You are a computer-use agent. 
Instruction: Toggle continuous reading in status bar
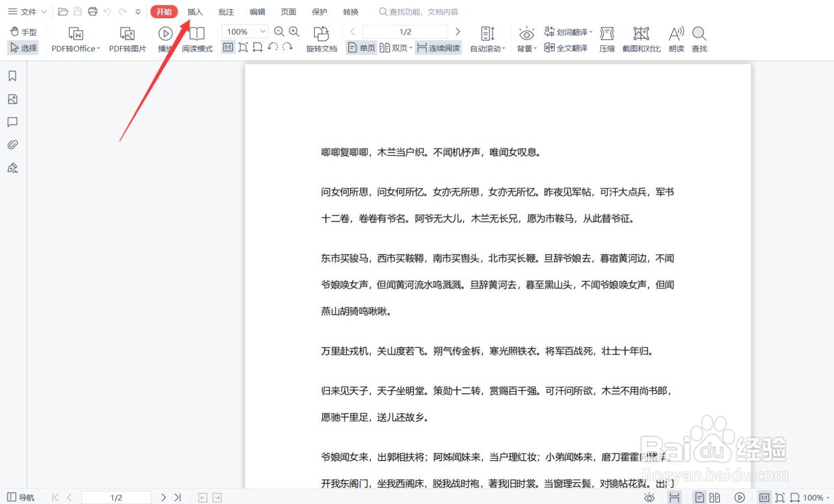tap(674, 497)
